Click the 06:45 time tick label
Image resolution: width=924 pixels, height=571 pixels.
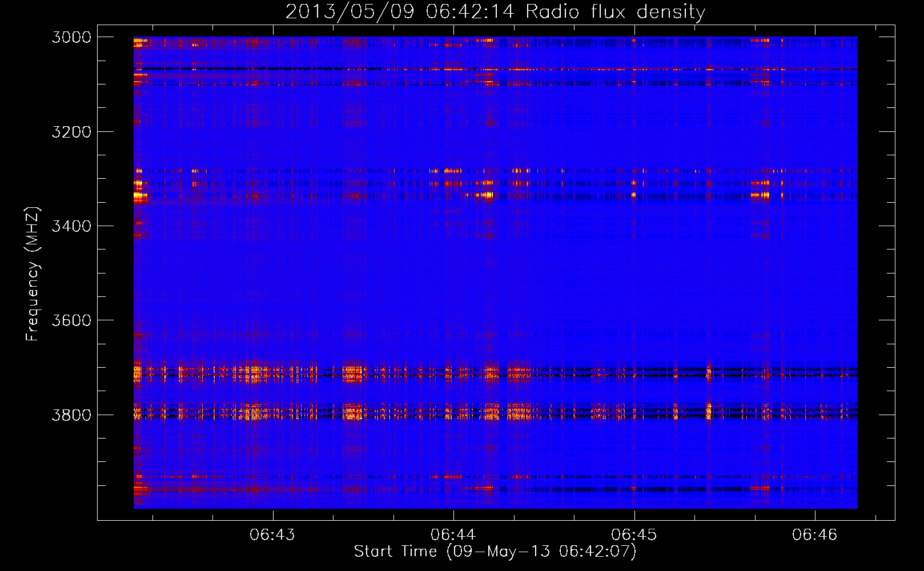[x=634, y=534]
